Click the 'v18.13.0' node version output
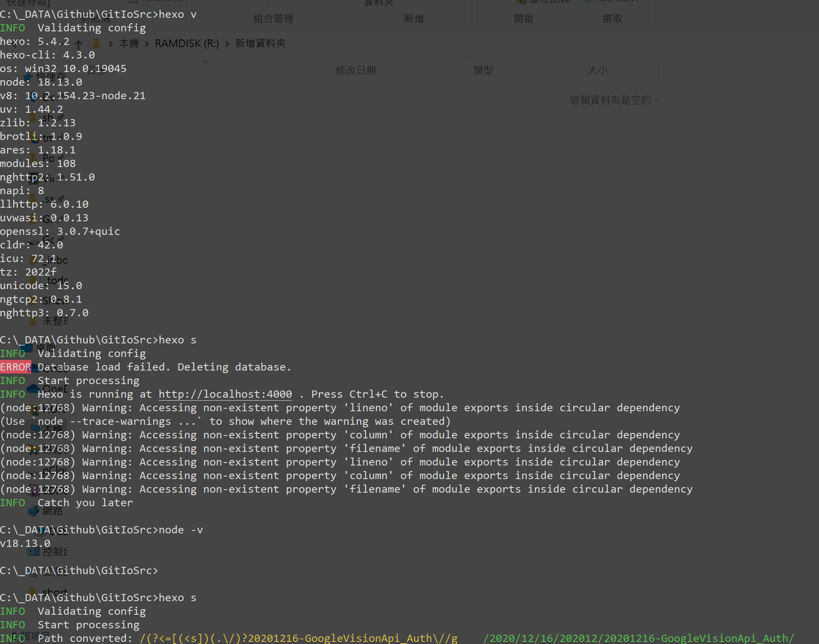819x644 pixels. pos(25,544)
